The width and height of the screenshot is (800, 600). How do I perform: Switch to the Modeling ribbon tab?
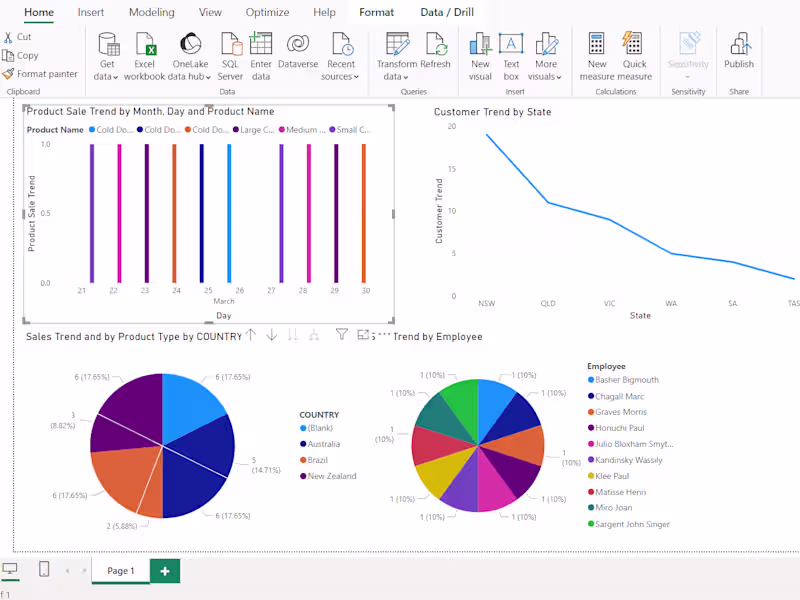[x=151, y=12]
